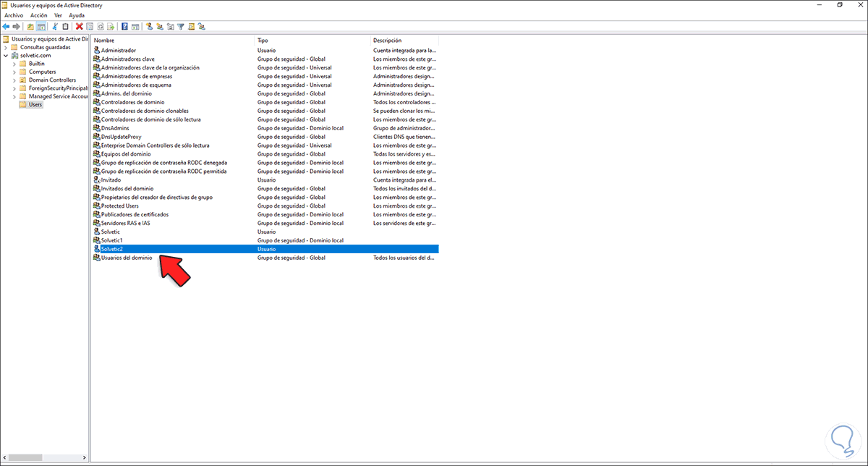Select the 'Solvetic' user name
This screenshot has height=466, width=868.
(111, 232)
